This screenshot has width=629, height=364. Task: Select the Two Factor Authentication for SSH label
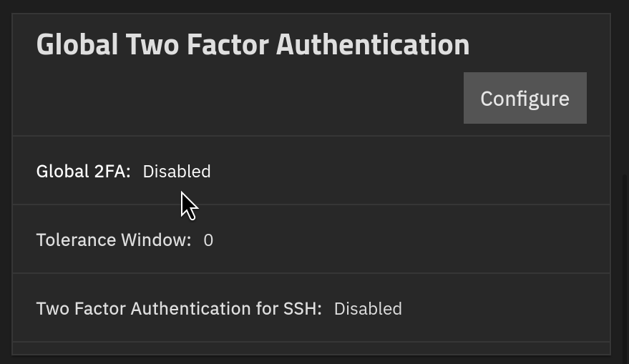click(179, 309)
